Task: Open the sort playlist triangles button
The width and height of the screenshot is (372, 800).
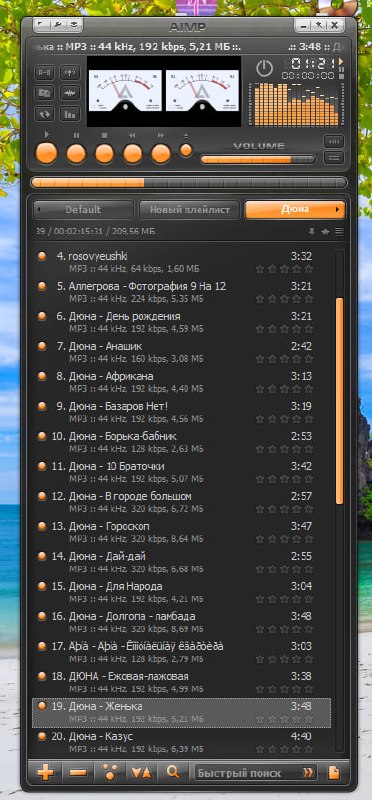Action: (x=142, y=772)
